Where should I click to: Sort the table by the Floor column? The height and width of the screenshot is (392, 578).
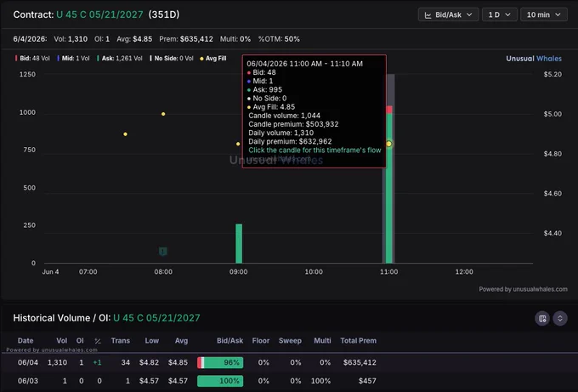[x=261, y=341]
